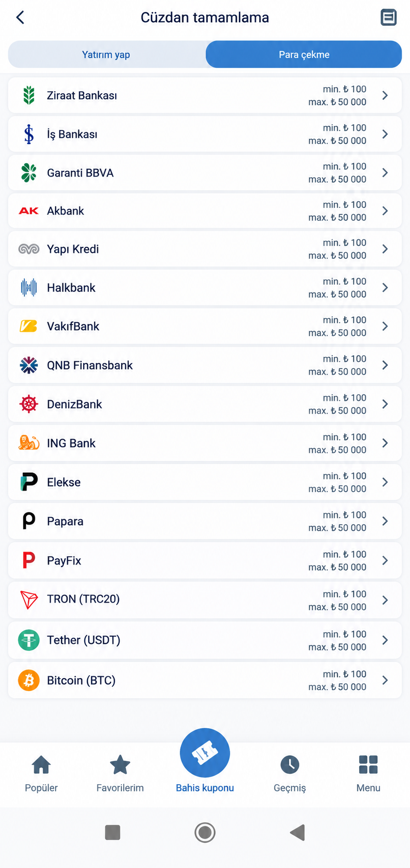Expand the Papara row chevron
The height and width of the screenshot is (868, 410).
[x=385, y=521]
